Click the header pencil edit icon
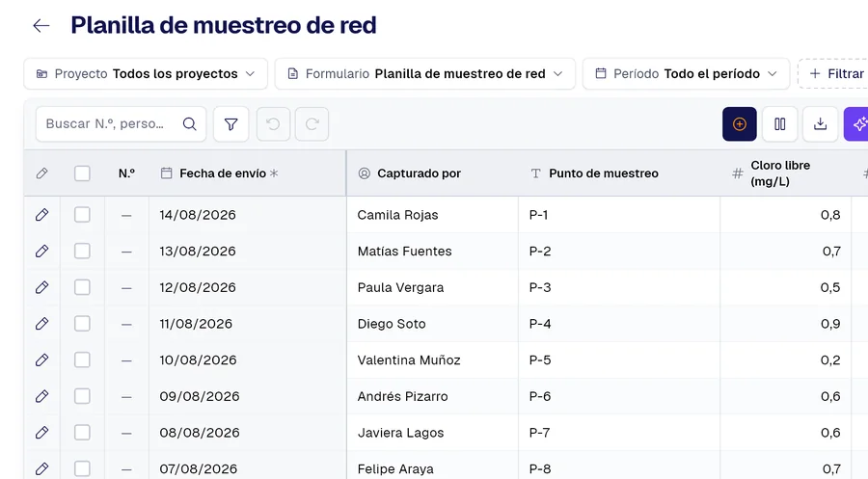The image size is (868, 479). click(42, 173)
